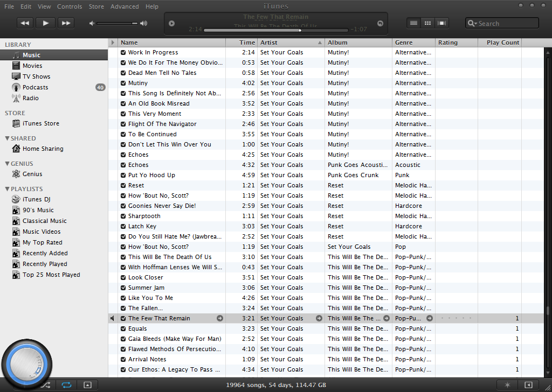
Task: Click the Genius sidebar star button
Action: tap(507, 385)
